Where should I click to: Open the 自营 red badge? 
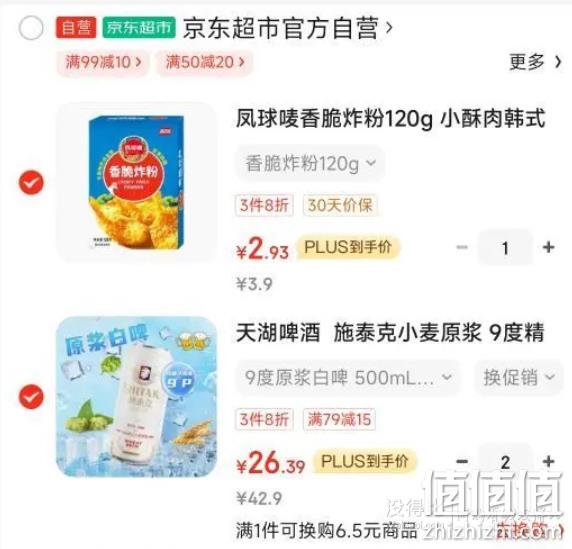76,28
